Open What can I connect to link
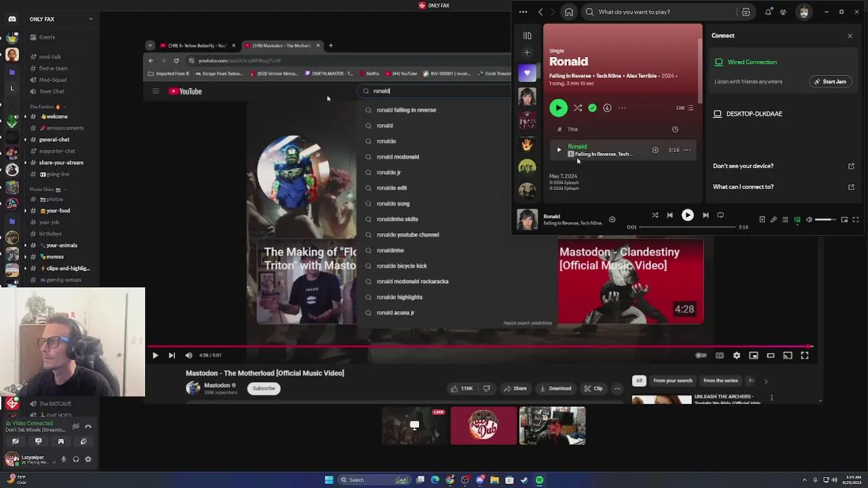This screenshot has height=488, width=868. pos(783,187)
